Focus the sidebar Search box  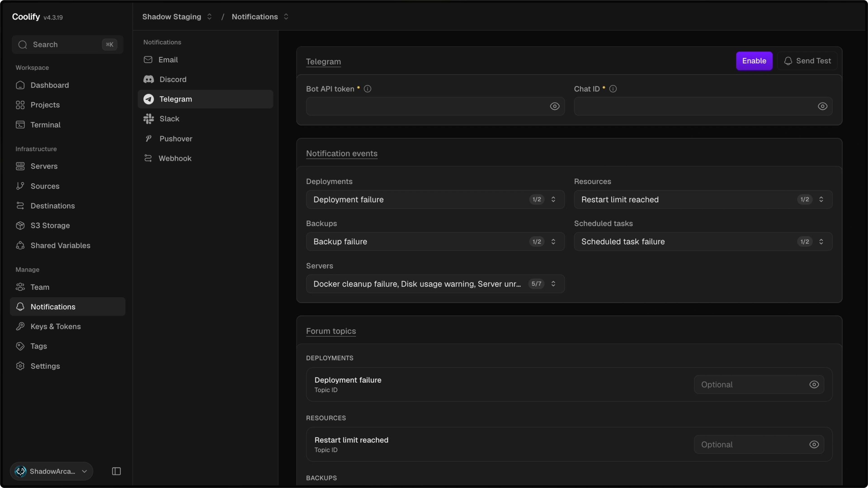tap(67, 45)
